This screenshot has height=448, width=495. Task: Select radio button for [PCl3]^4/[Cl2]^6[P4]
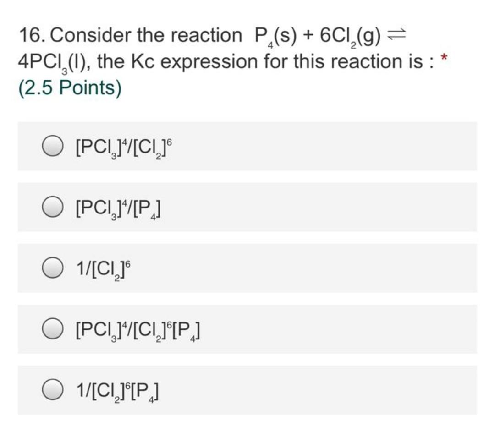52,329
